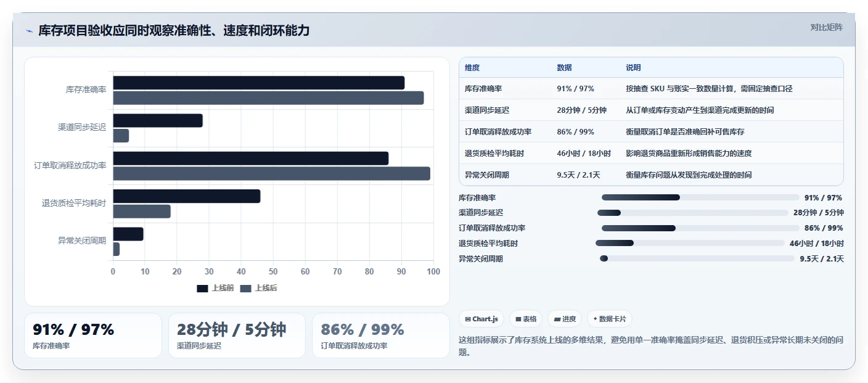Viewport: 868px width, 383px height.
Task: Click the header icon before the title
Action: (x=29, y=31)
